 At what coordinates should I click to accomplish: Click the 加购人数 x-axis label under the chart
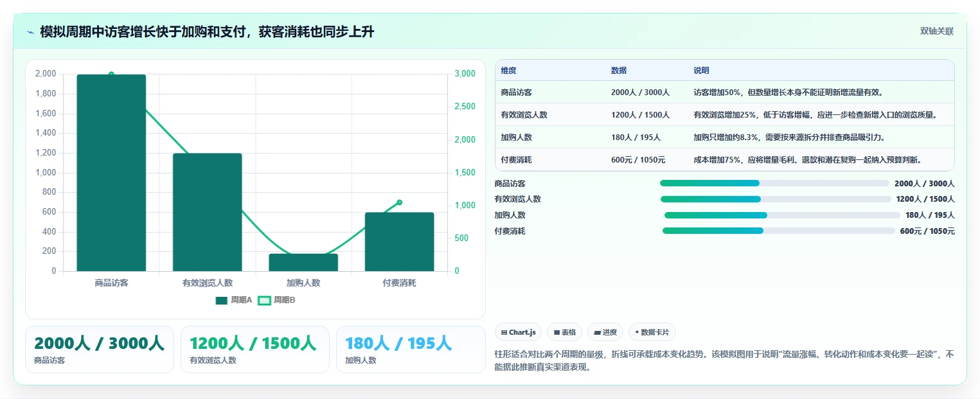click(303, 283)
